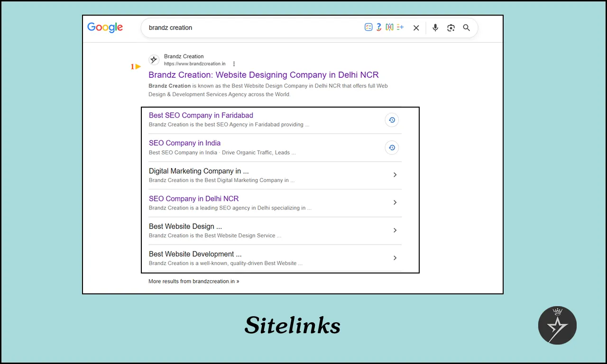Clear the search query with the X
The image size is (607, 364).
tap(416, 28)
